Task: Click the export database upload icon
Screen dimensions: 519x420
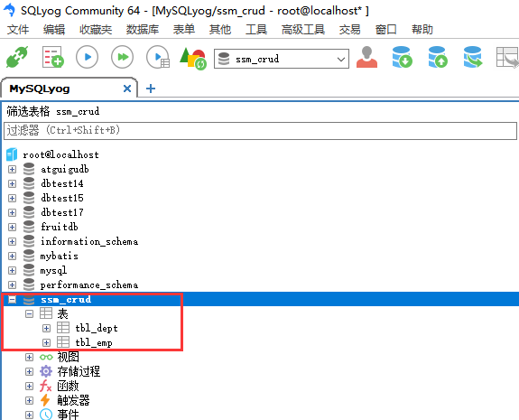Action: (x=438, y=57)
